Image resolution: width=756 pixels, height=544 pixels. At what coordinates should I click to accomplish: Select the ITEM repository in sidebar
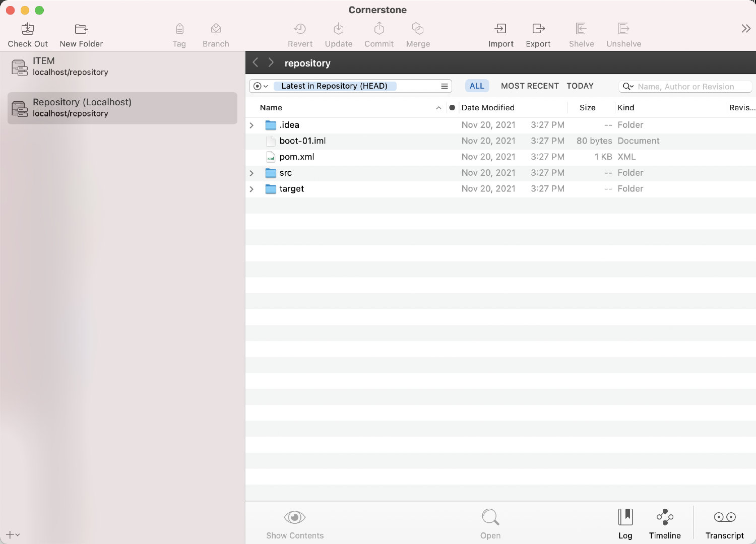point(122,66)
